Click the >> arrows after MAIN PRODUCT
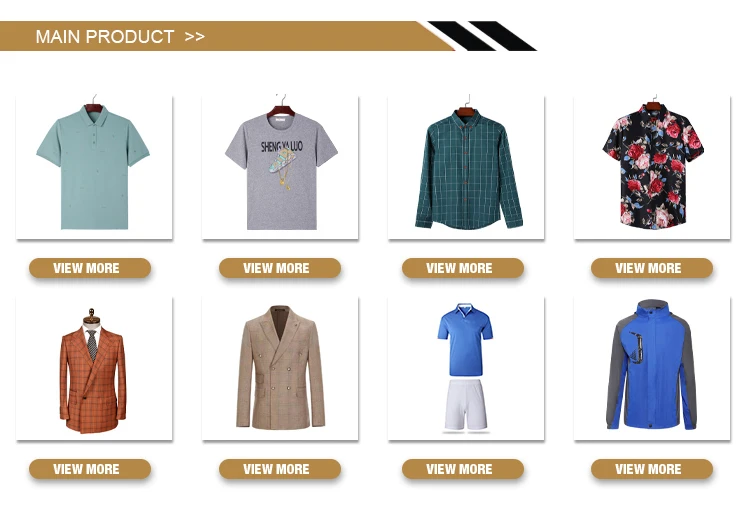 click(x=195, y=37)
